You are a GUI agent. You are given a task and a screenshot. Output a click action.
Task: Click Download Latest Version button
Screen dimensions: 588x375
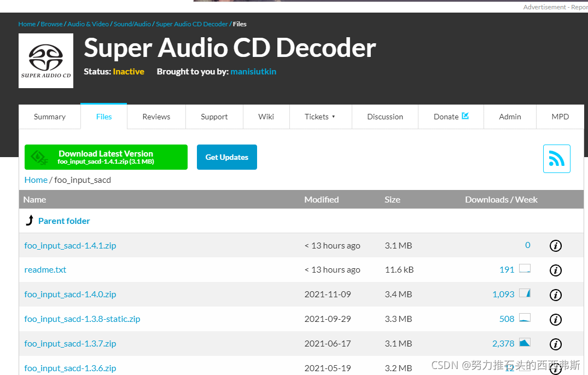pos(106,157)
